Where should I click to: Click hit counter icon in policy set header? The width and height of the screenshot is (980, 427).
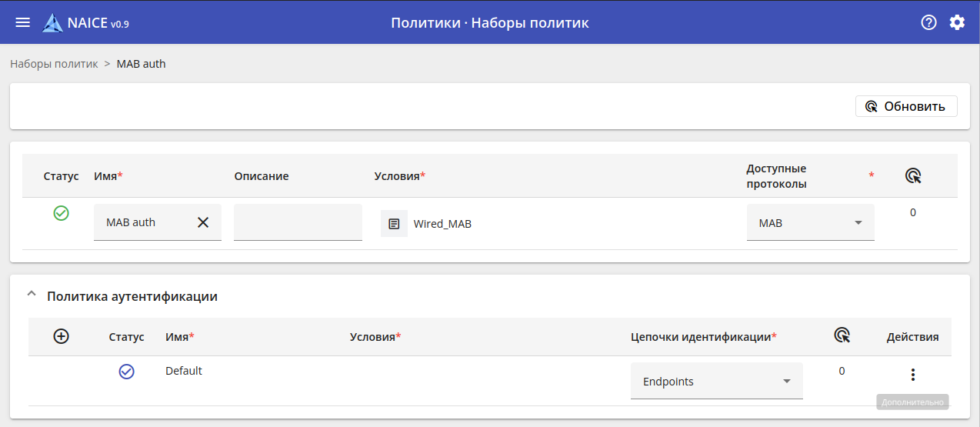click(x=913, y=176)
